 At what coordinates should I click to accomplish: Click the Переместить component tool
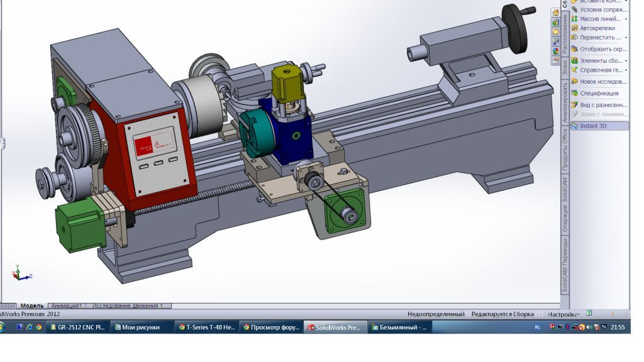click(x=596, y=37)
